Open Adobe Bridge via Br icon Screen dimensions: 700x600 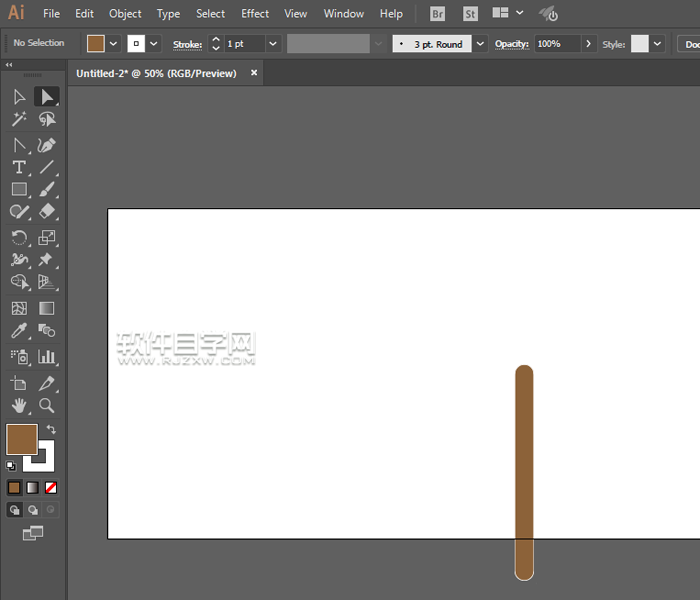click(x=438, y=14)
